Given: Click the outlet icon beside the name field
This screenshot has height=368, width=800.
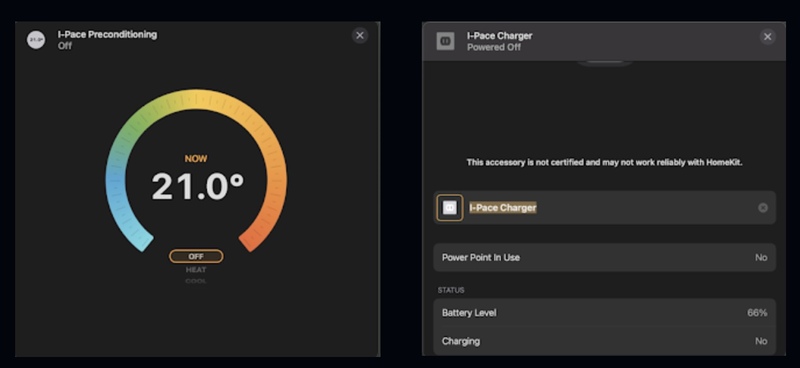Looking at the screenshot, I should [x=450, y=208].
